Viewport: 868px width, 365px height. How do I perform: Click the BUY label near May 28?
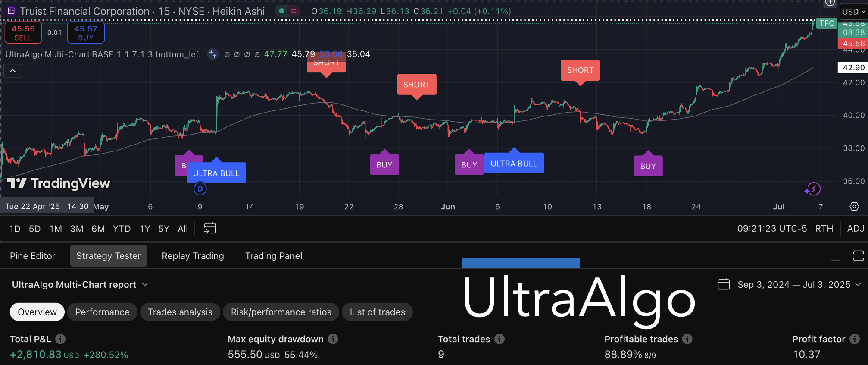pos(384,165)
